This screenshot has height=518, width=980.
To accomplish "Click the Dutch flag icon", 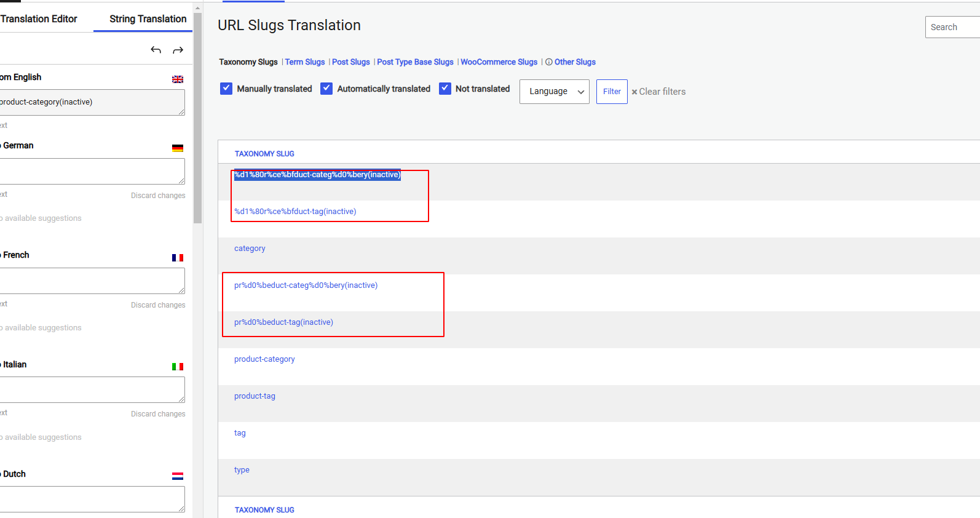I will point(178,476).
